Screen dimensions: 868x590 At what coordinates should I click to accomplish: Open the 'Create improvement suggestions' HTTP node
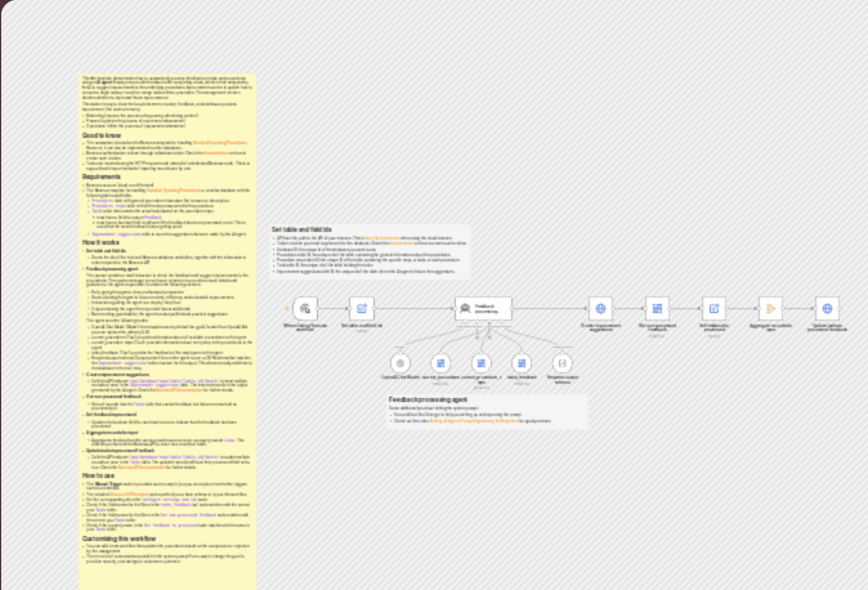coord(601,309)
